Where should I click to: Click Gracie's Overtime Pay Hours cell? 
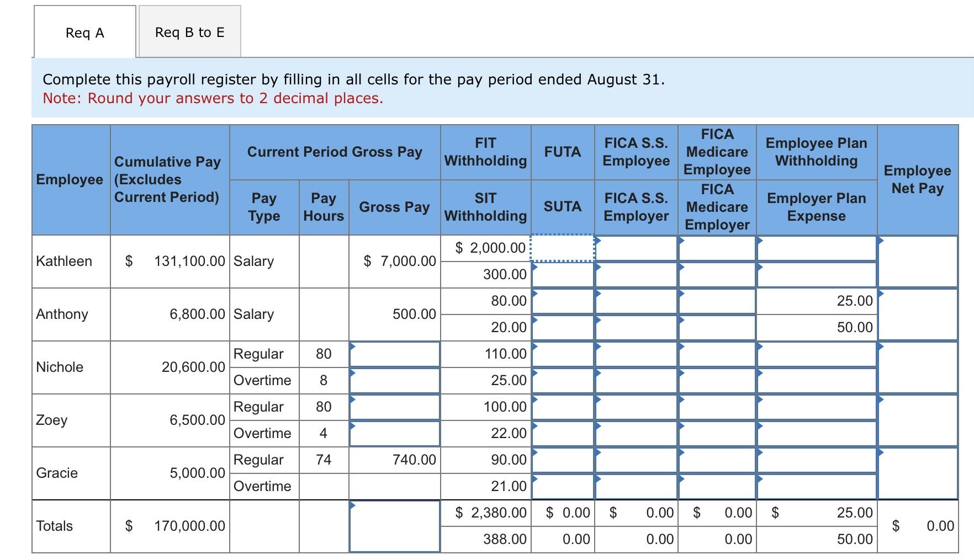click(324, 486)
